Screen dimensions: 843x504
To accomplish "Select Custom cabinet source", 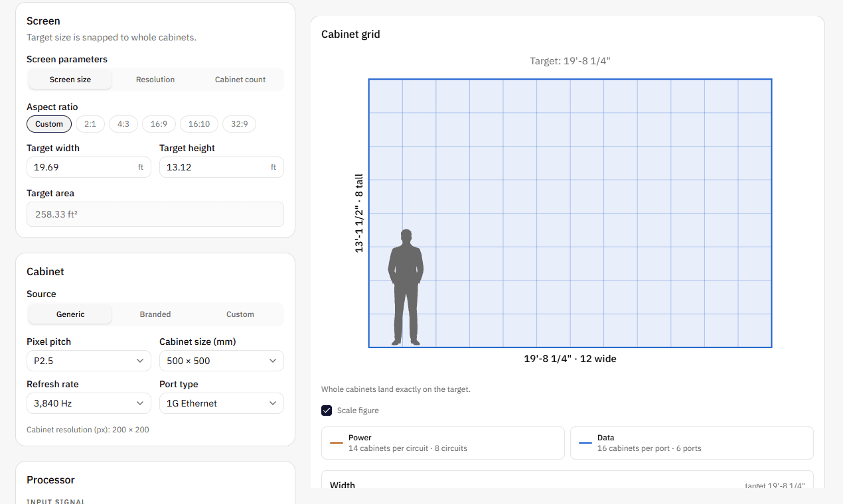I will (240, 314).
